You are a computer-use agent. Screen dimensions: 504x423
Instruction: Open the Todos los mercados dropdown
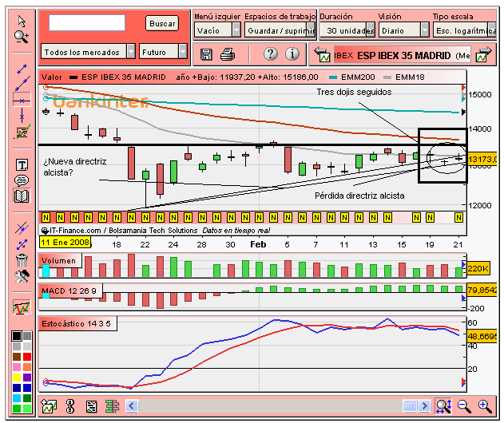[88, 52]
